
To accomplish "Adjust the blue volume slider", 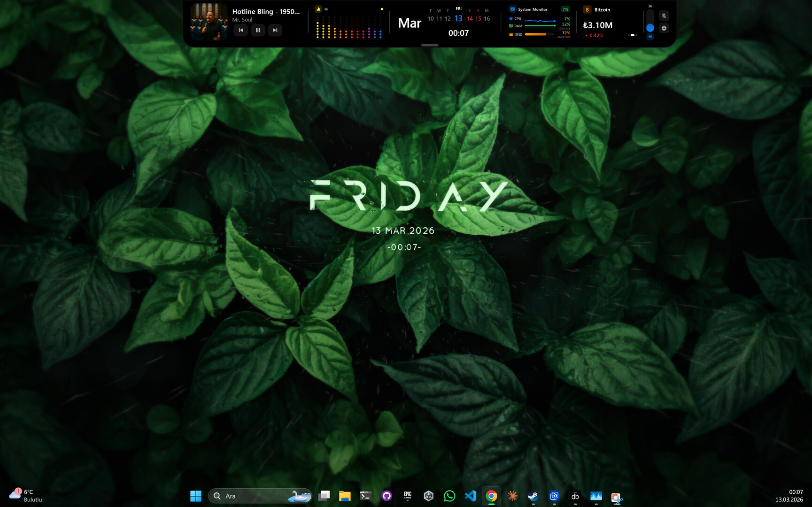I will [x=650, y=28].
